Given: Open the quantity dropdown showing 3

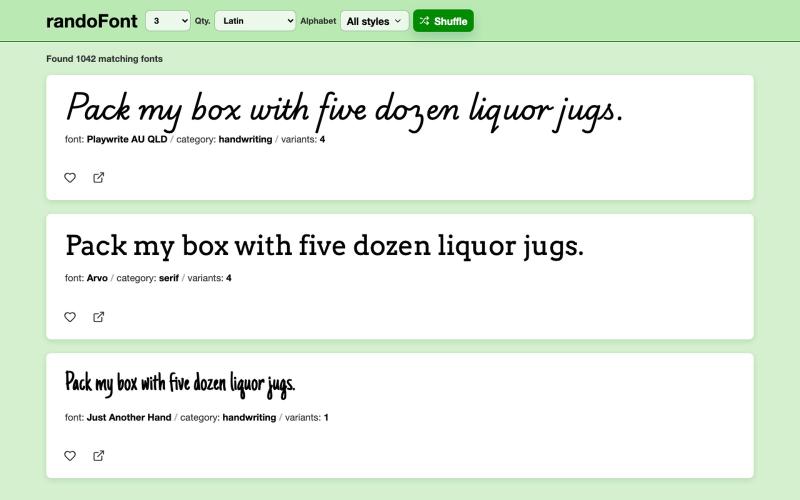Looking at the screenshot, I should point(168,21).
